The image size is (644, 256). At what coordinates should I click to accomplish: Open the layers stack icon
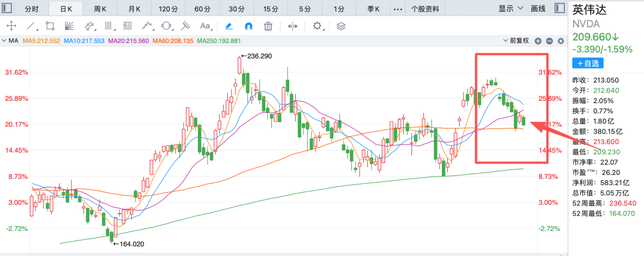point(341,26)
